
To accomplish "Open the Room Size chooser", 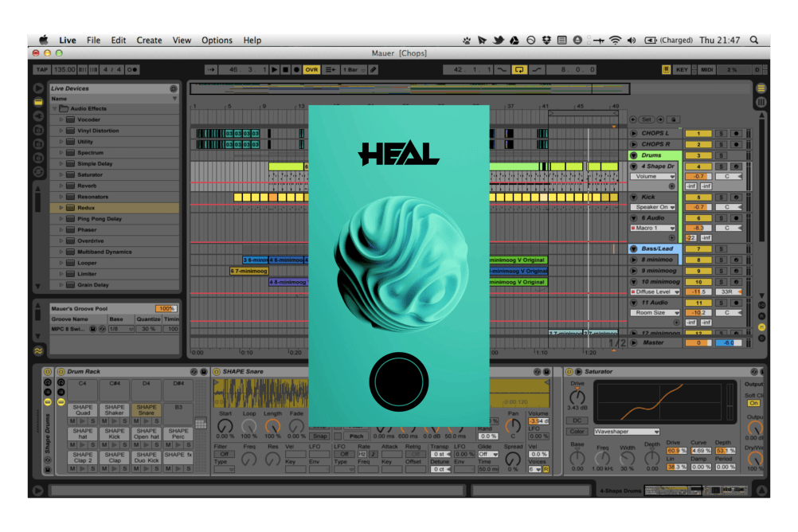I will [x=655, y=312].
